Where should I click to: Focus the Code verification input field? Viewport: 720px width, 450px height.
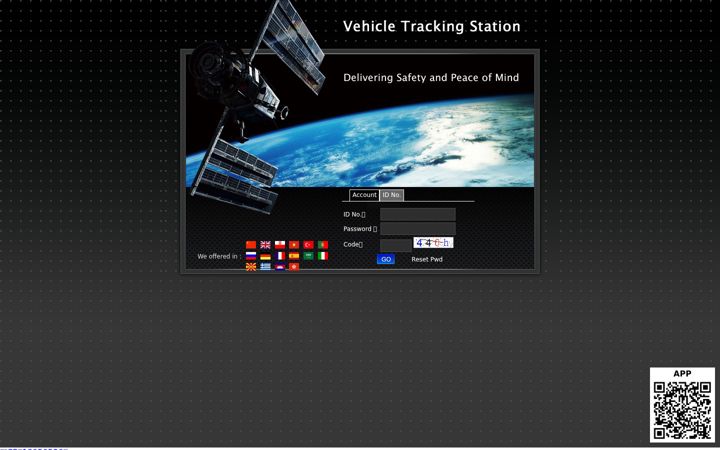tap(395, 245)
